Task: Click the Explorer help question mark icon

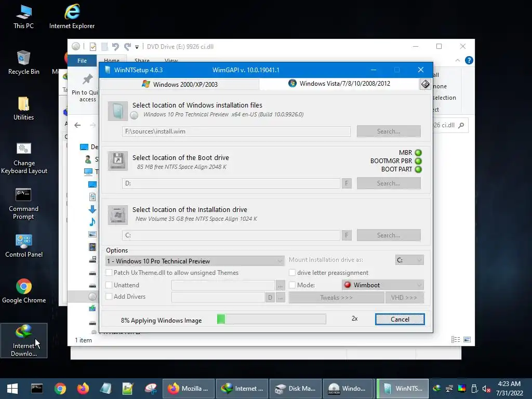Action: [x=469, y=60]
